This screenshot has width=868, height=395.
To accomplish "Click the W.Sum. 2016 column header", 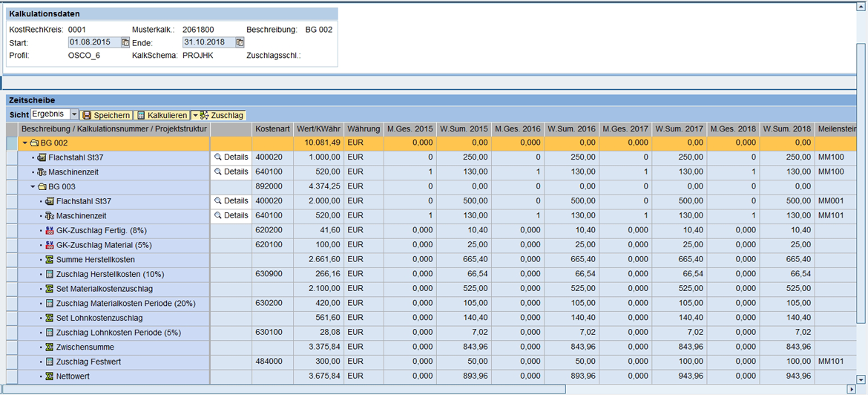I will 571,128.
